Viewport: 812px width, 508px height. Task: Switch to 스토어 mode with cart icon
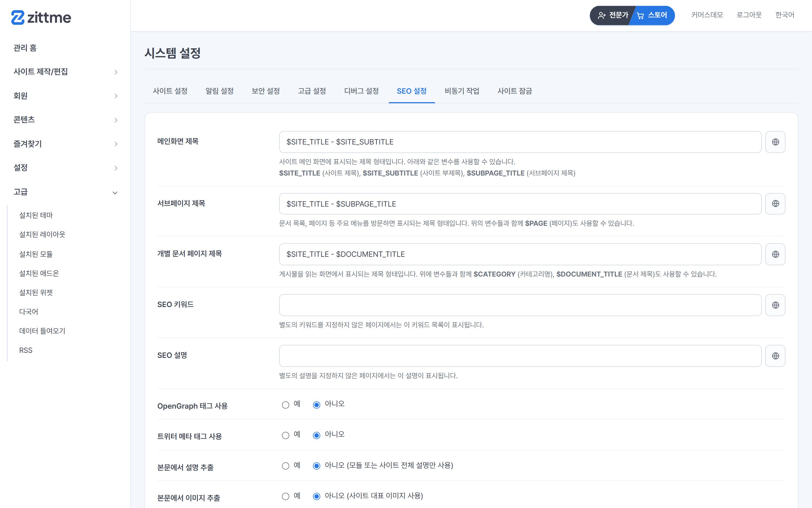[652, 15]
